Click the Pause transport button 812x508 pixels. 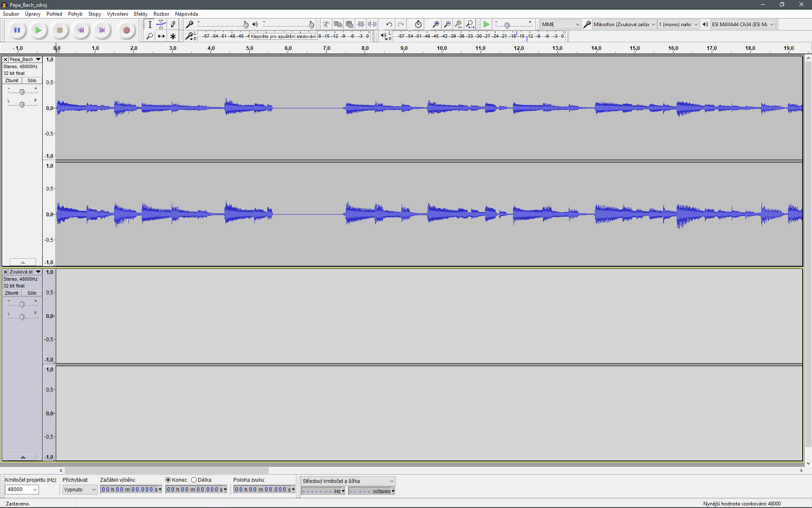pos(17,30)
